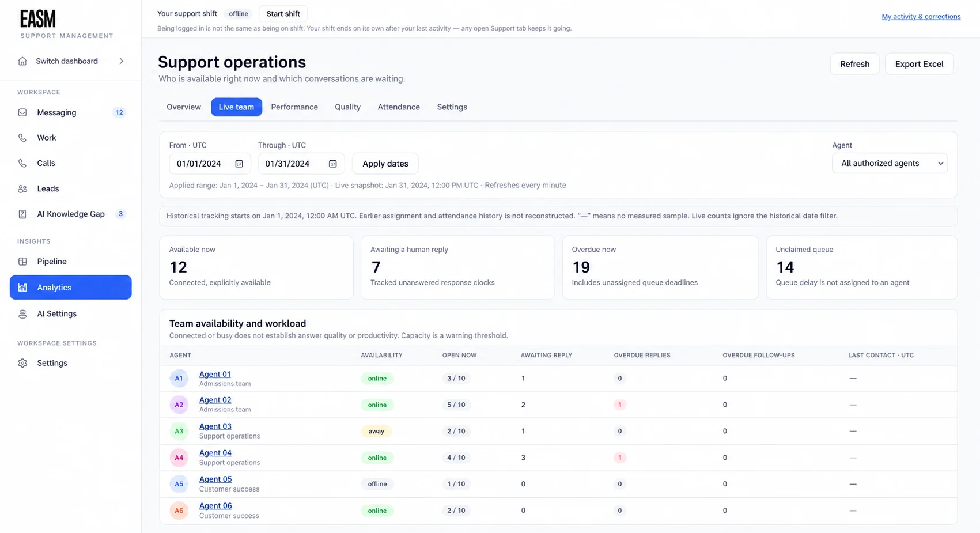980x533 pixels.
Task: Click the offline status of Agent 05
Action: coord(377,484)
